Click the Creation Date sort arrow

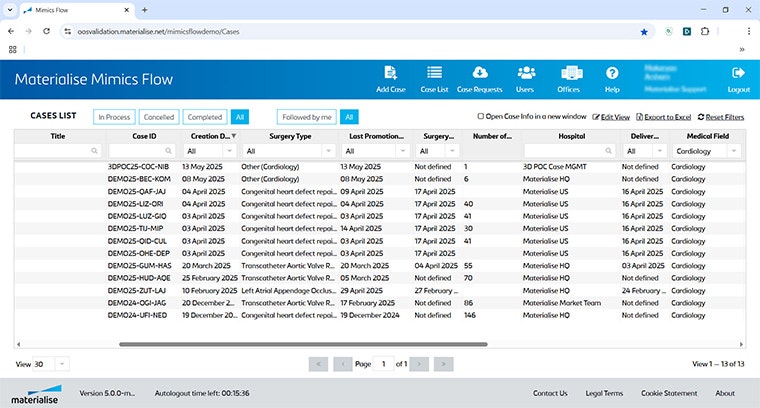(234, 136)
